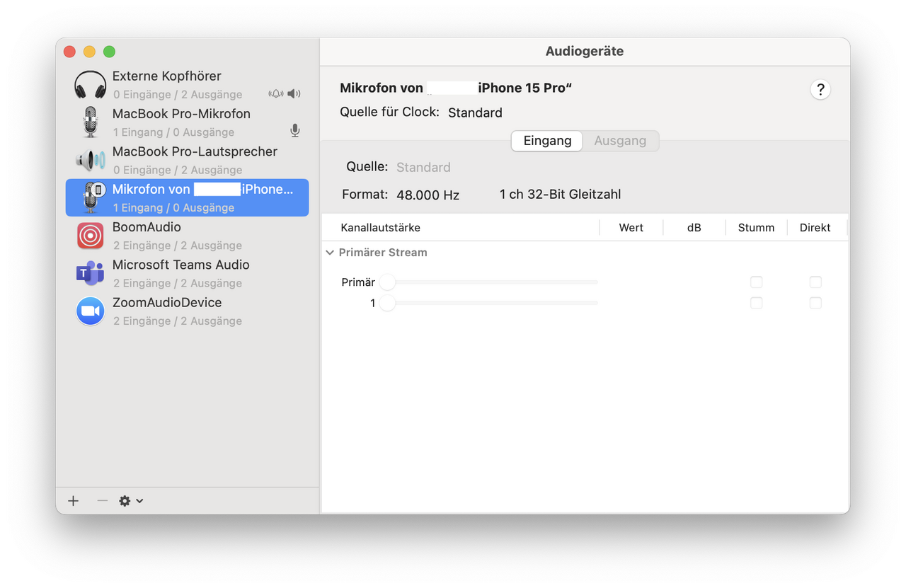Open the Quelle Standard popup
Screen dimensions: 906x588
coord(423,168)
